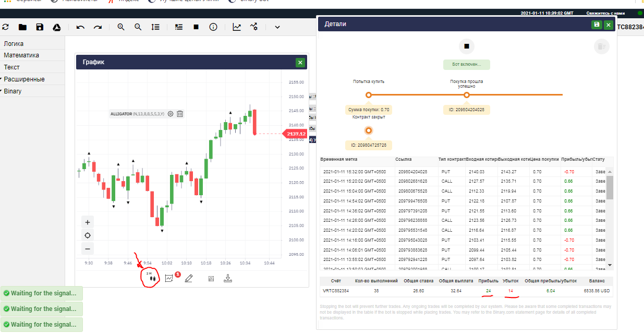644x333 pixels.
Task: Toggle the summary panel list icon in the toolbar
Action: click(x=179, y=27)
